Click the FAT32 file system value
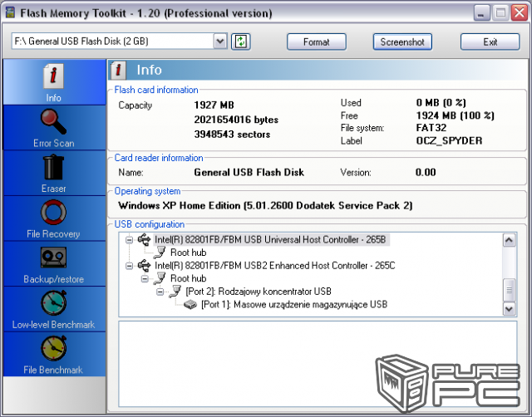This screenshot has width=532, height=417. pyautogui.click(x=431, y=128)
